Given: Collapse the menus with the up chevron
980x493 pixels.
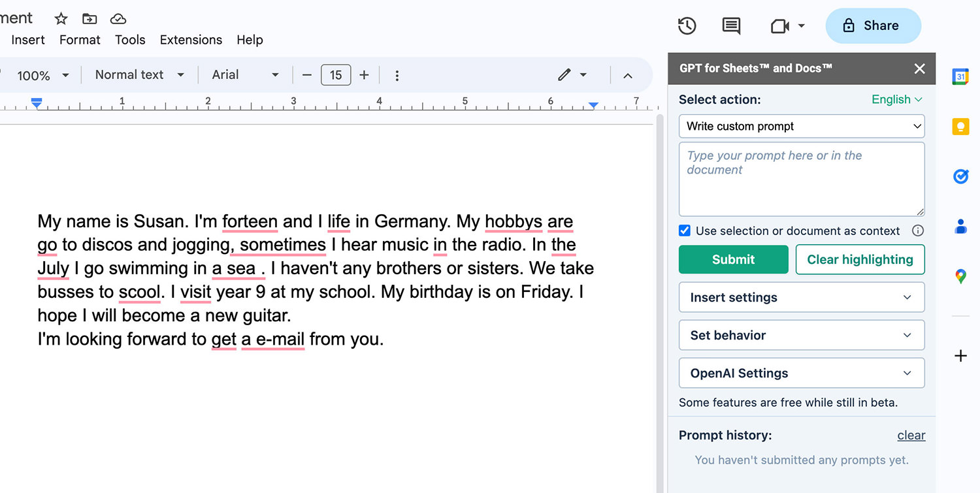Looking at the screenshot, I should point(628,75).
